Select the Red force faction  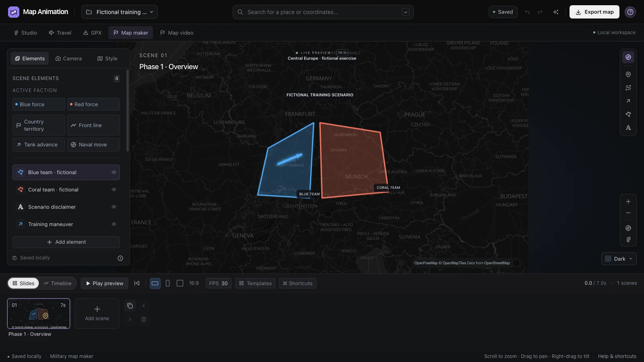[93, 104]
